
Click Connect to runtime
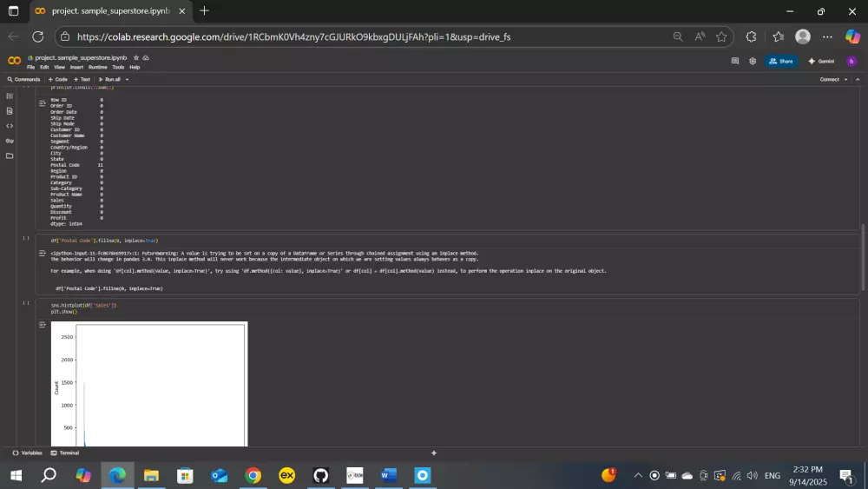tap(829, 79)
